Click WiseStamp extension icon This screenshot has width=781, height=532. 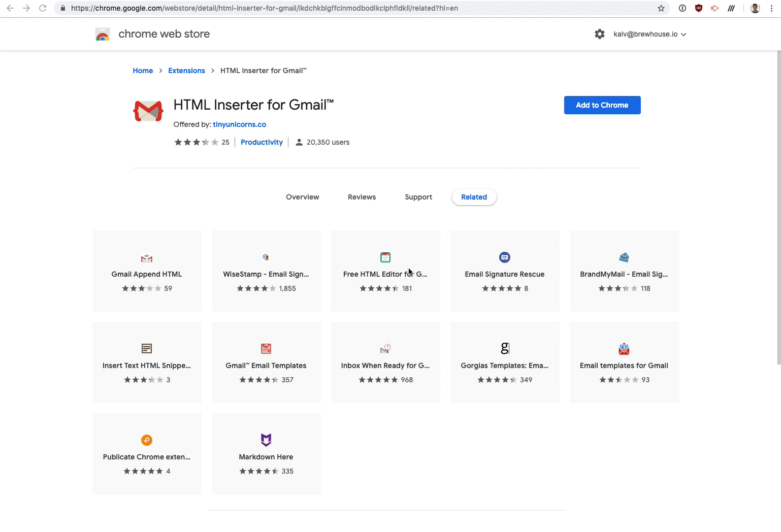pos(266,257)
